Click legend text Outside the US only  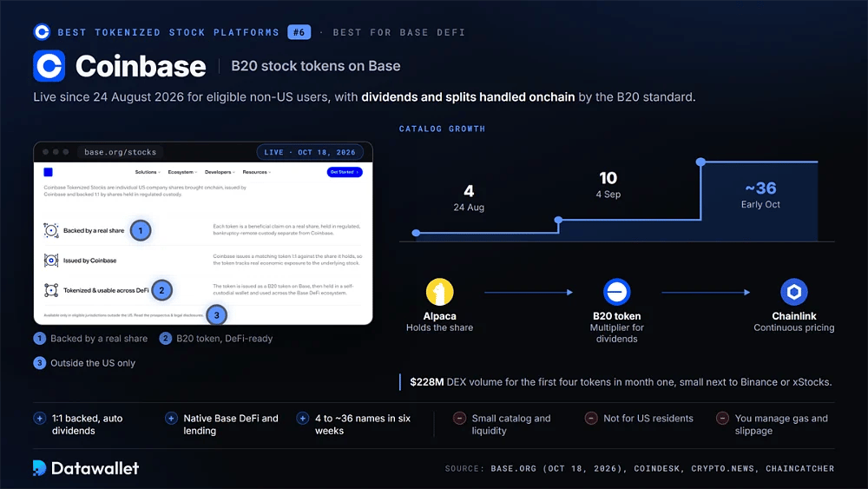pyautogui.click(x=93, y=363)
